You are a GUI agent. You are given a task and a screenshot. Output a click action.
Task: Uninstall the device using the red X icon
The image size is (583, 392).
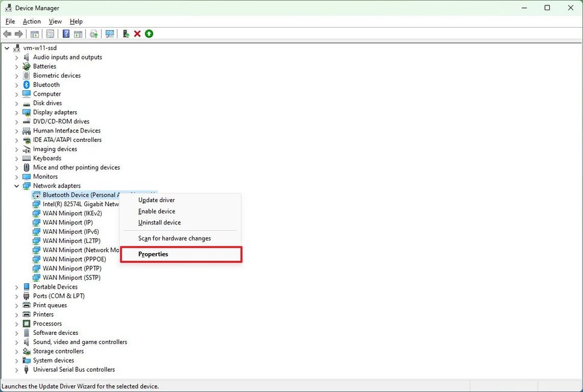[136, 34]
